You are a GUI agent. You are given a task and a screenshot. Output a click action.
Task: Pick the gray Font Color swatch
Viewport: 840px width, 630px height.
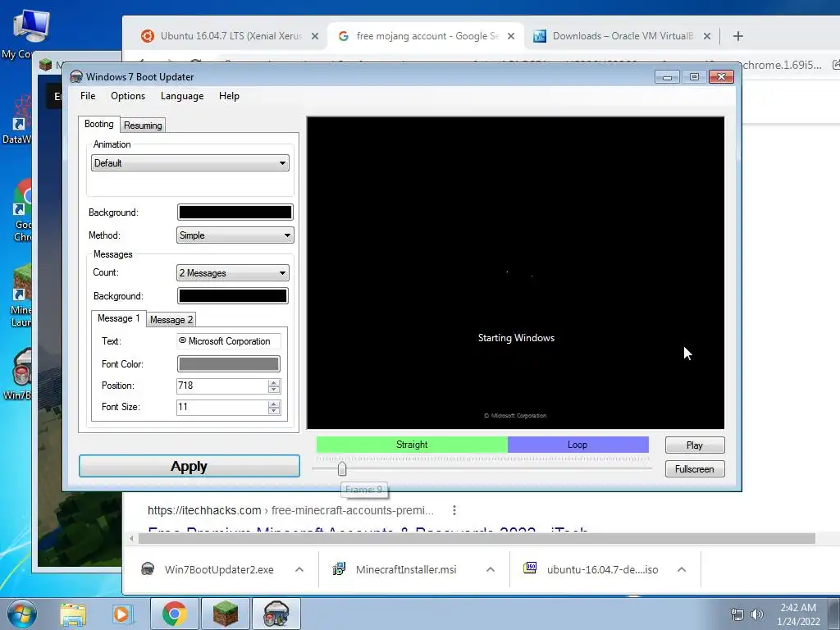coord(228,364)
